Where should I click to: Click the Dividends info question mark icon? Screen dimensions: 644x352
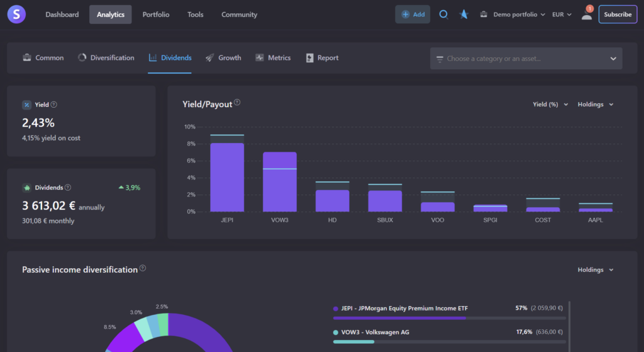click(68, 188)
